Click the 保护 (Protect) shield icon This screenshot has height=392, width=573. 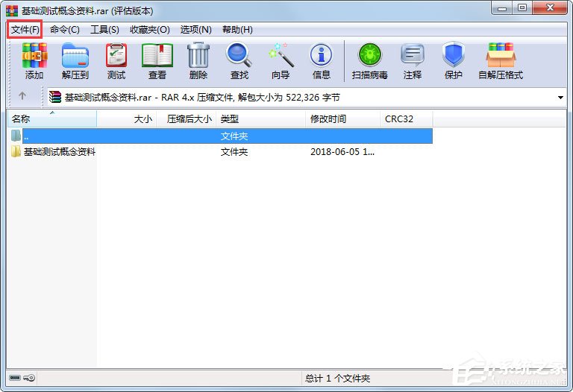[453, 55]
